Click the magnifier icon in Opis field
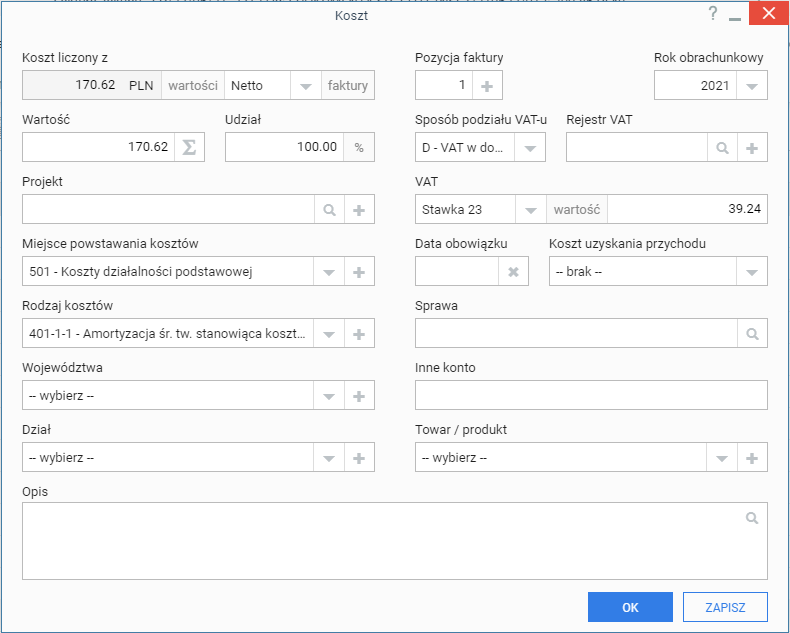 pos(752,518)
